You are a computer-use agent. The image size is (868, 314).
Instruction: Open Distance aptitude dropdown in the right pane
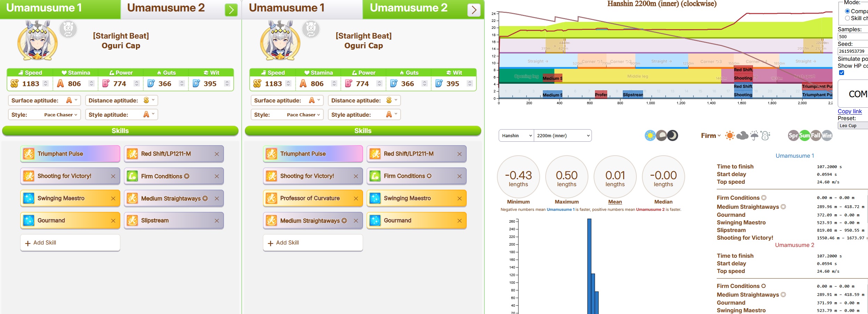click(364, 100)
